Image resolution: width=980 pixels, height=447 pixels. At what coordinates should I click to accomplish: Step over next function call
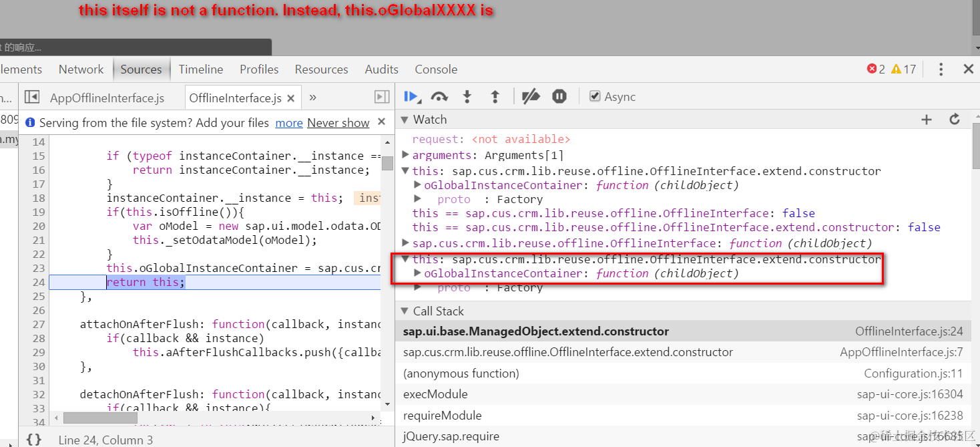tap(439, 97)
